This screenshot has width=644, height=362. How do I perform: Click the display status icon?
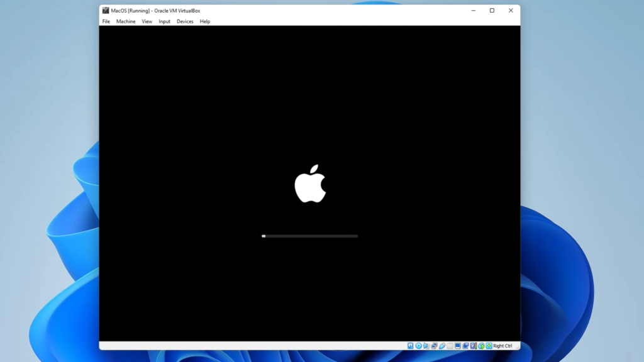coord(458,346)
